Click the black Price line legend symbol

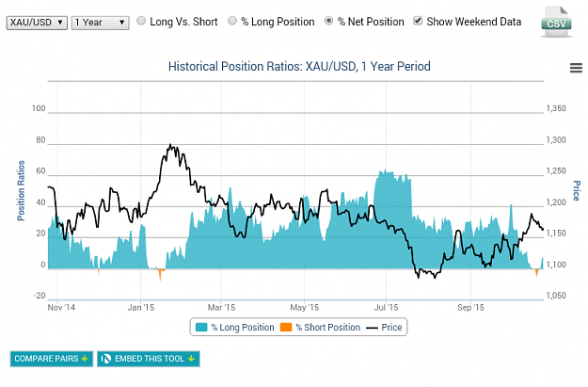pos(372,328)
